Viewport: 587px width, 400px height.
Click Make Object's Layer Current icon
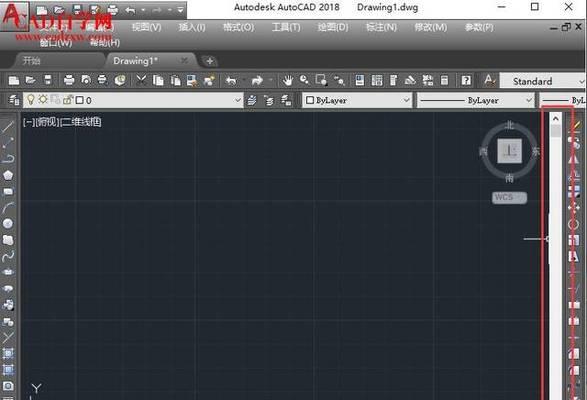tap(252, 100)
